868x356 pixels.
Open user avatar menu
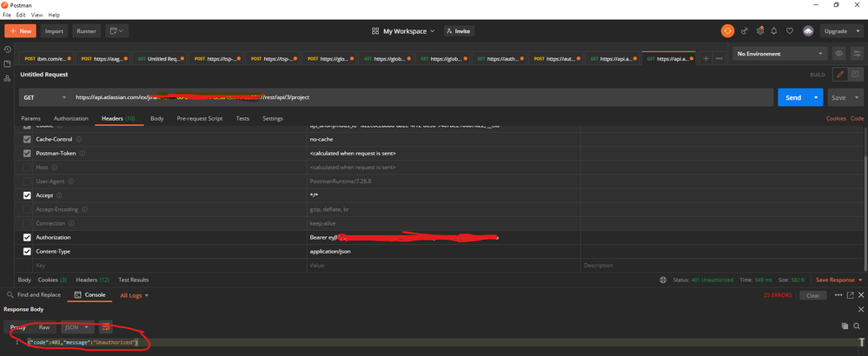pos(808,31)
